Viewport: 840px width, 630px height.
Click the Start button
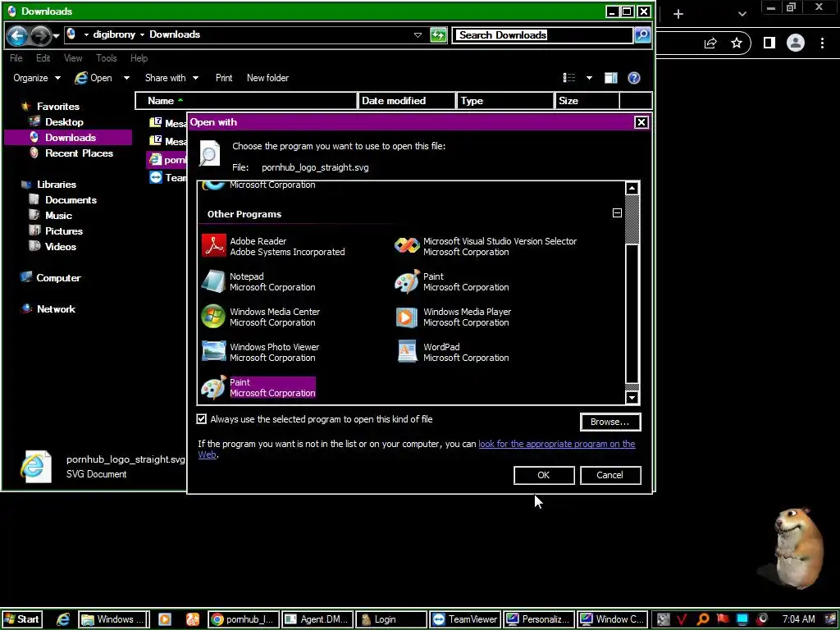coord(21,619)
